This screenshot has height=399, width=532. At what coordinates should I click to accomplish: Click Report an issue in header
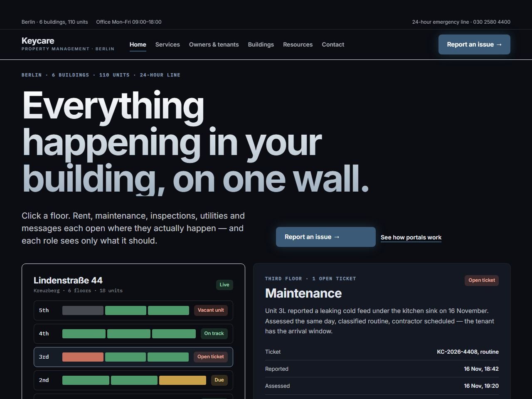pos(474,44)
